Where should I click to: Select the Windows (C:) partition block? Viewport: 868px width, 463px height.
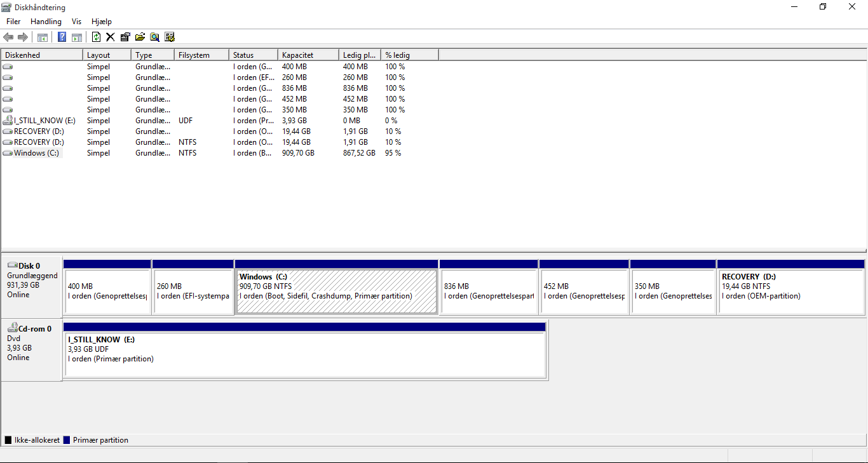[x=336, y=286]
